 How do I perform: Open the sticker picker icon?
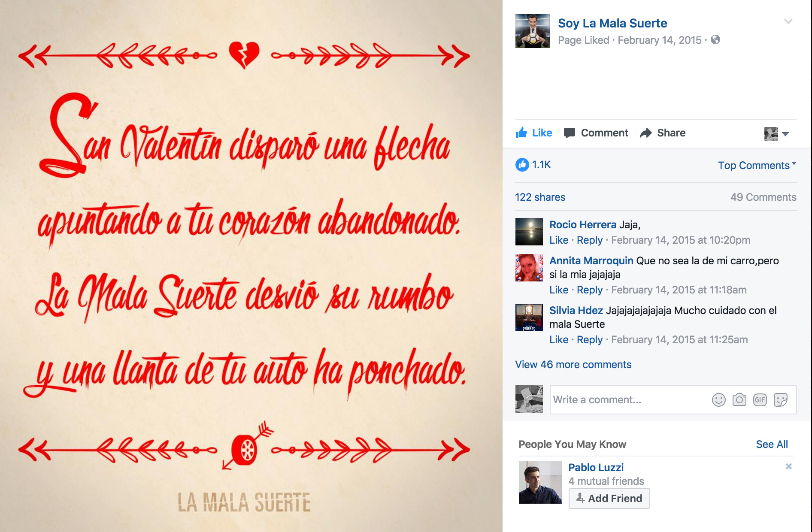(780, 400)
